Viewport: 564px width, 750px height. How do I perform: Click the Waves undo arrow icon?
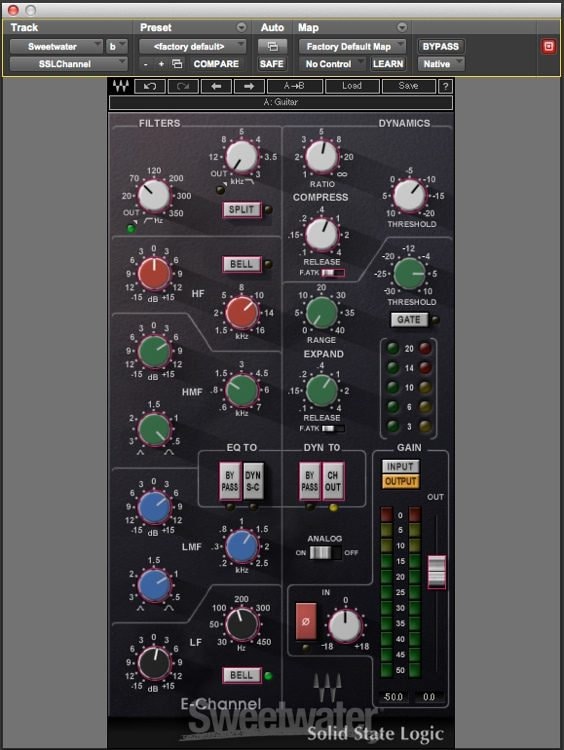coord(150,86)
